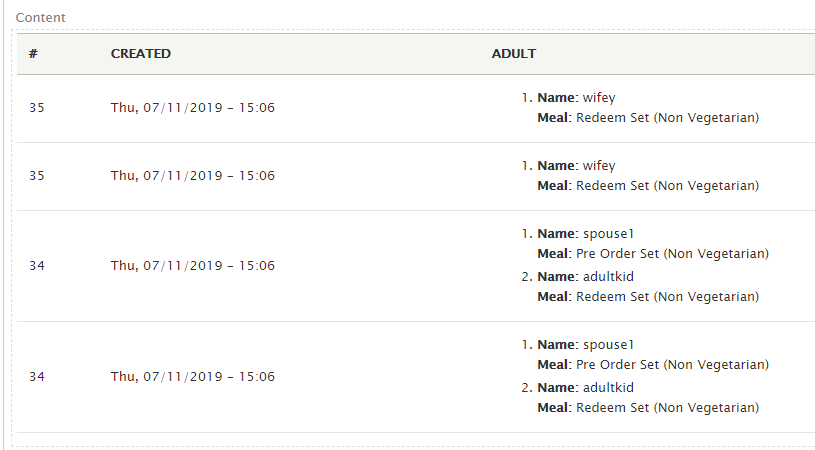The height and width of the screenshot is (450, 815).
Task: Select ID 35 in the first table row
Action: click(x=37, y=108)
